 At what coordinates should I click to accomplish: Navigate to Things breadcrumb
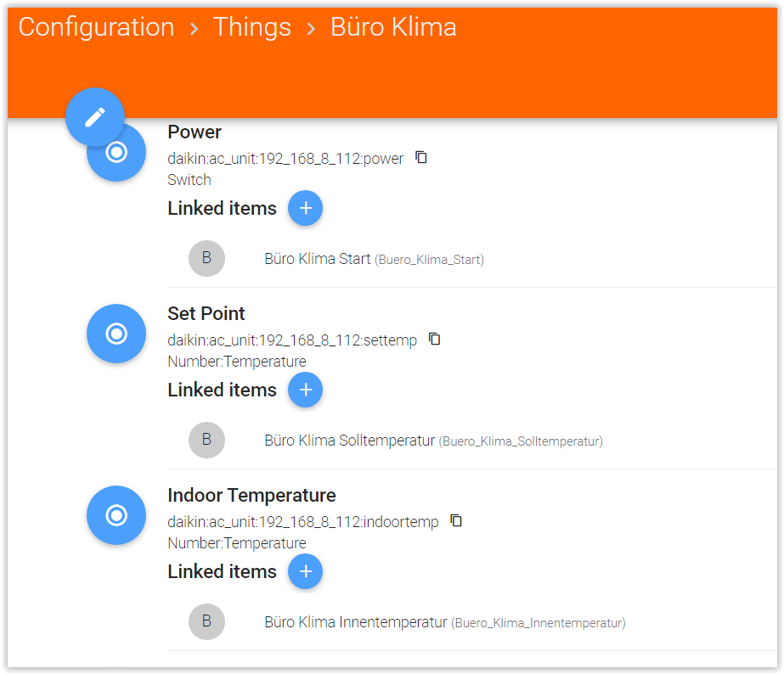pyautogui.click(x=251, y=27)
